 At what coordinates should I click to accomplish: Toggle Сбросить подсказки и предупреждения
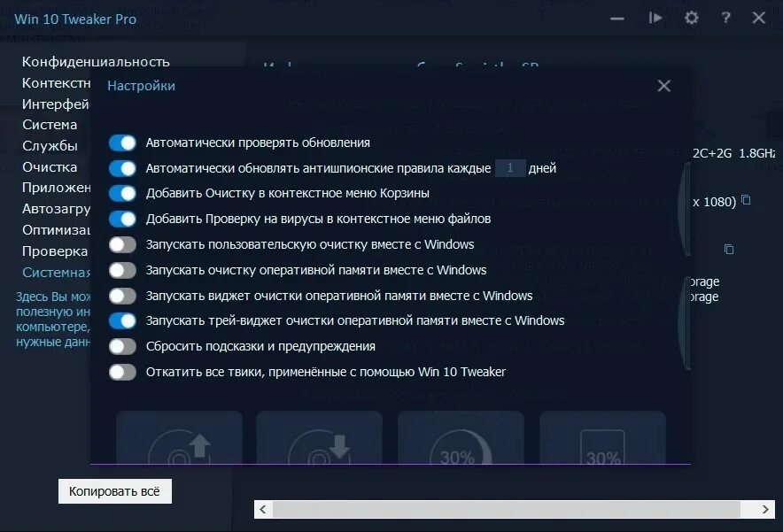122,346
